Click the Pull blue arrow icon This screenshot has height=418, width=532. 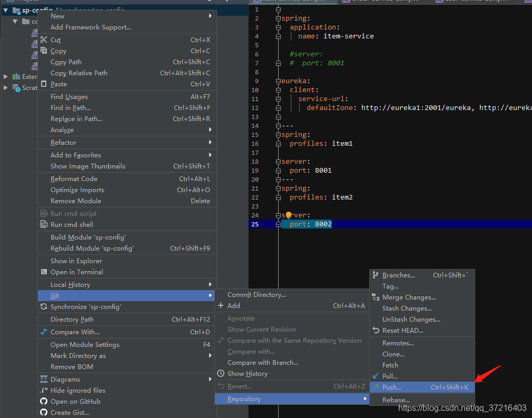point(376,376)
